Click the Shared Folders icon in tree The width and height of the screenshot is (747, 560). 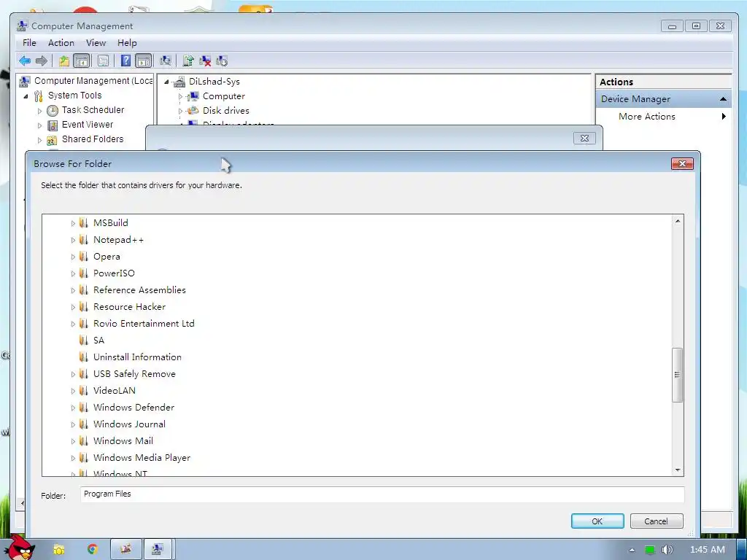52,140
